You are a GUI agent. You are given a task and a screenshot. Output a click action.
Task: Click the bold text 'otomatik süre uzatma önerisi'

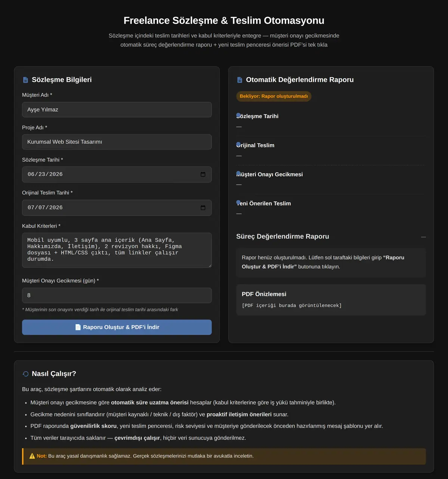point(150,403)
